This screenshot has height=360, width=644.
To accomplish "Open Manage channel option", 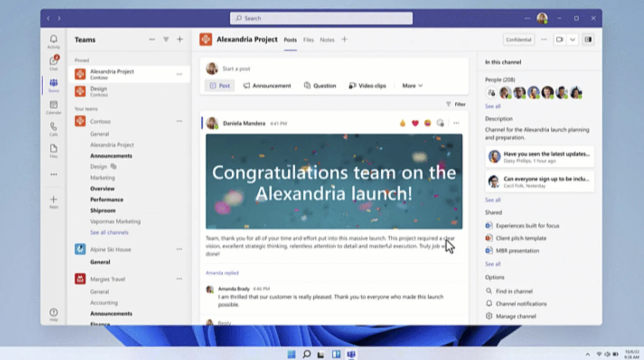I will coord(511,316).
